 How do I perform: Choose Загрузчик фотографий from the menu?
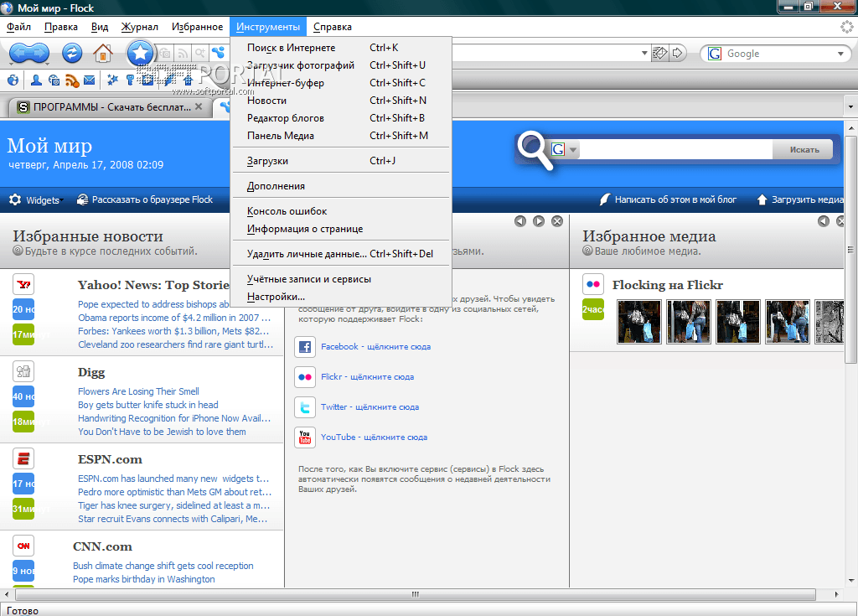tap(341, 65)
